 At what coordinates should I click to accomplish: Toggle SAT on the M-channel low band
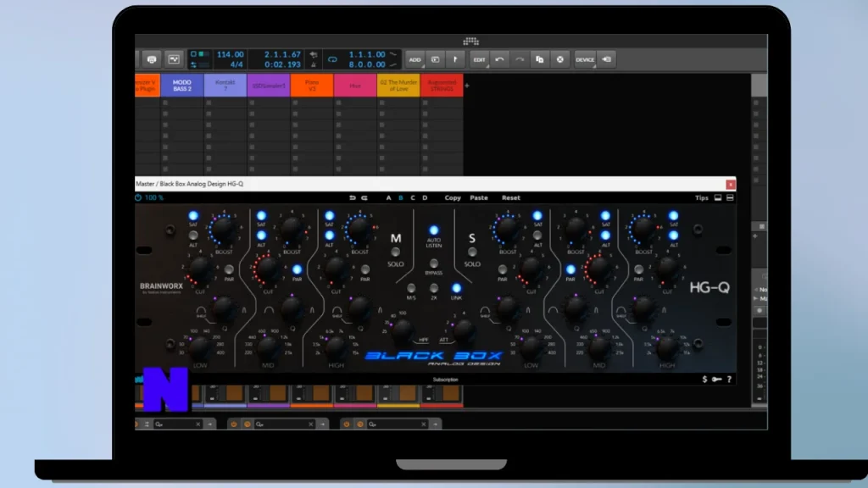193,216
